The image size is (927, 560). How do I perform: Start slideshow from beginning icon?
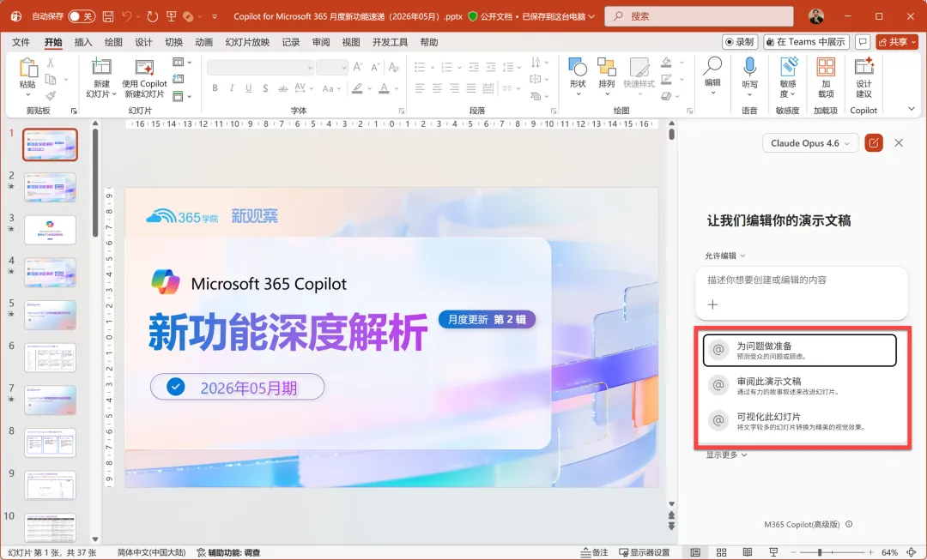(172, 16)
